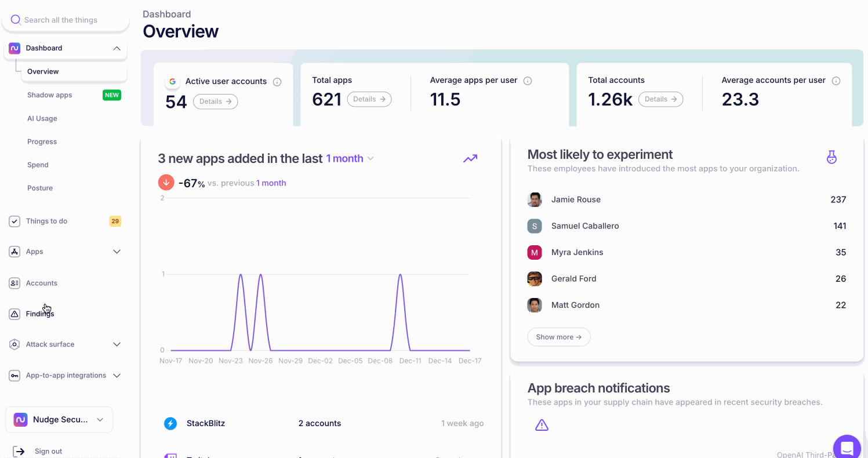Click the info icon beside Active user accounts
The width and height of the screenshot is (868, 458).
(277, 82)
